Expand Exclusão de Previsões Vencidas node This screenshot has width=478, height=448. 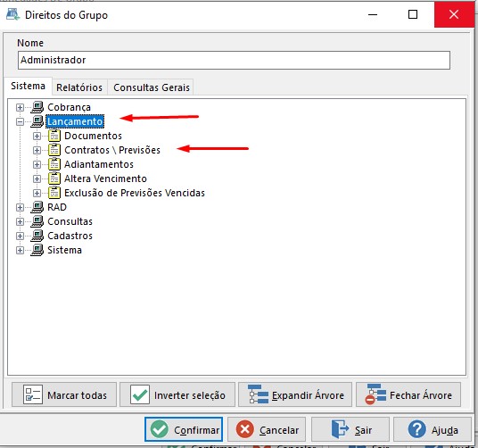click(x=37, y=193)
